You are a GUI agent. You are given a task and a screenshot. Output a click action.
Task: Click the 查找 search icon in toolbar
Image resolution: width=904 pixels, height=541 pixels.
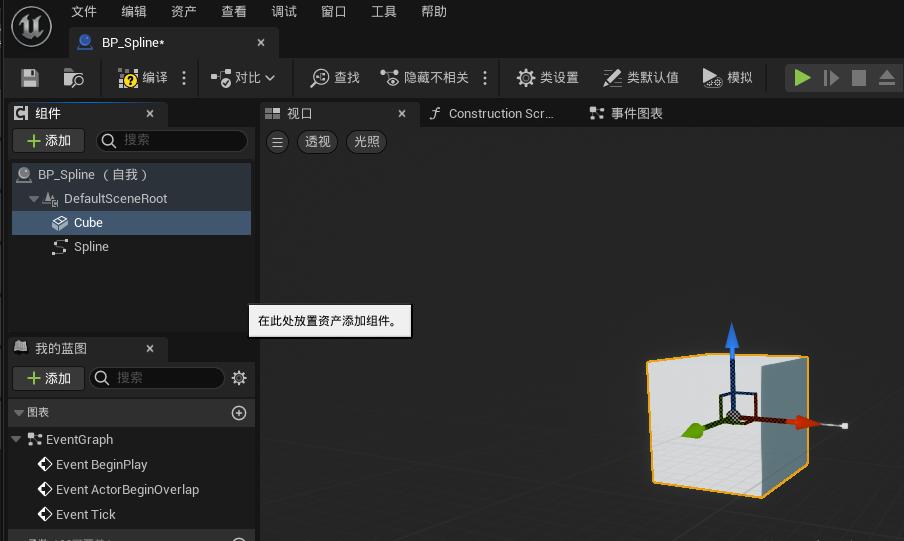[334, 78]
